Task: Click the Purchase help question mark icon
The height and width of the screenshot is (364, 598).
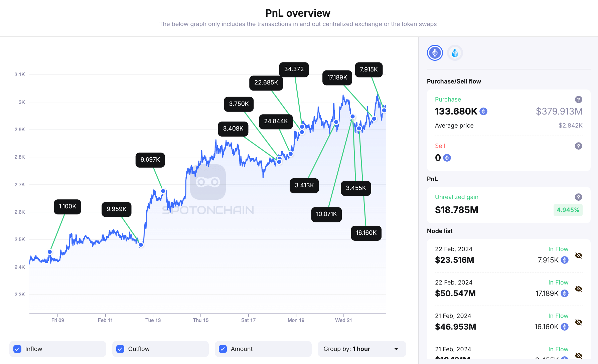Action: (x=578, y=100)
